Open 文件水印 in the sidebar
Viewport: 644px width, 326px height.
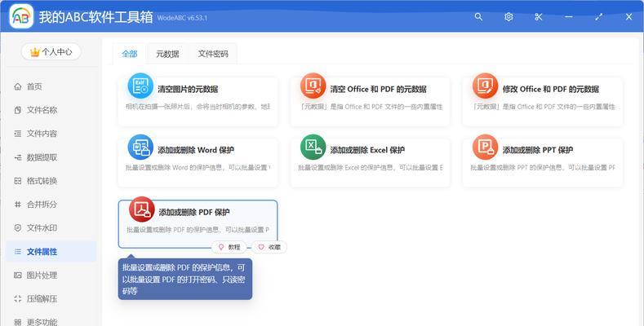pos(41,228)
